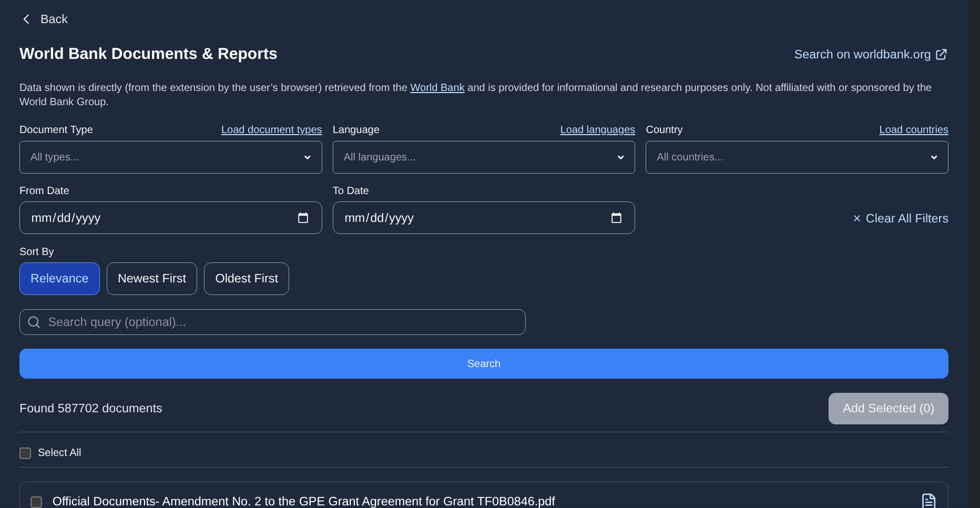
Task: Click the blue Search button
Action: 484,364
